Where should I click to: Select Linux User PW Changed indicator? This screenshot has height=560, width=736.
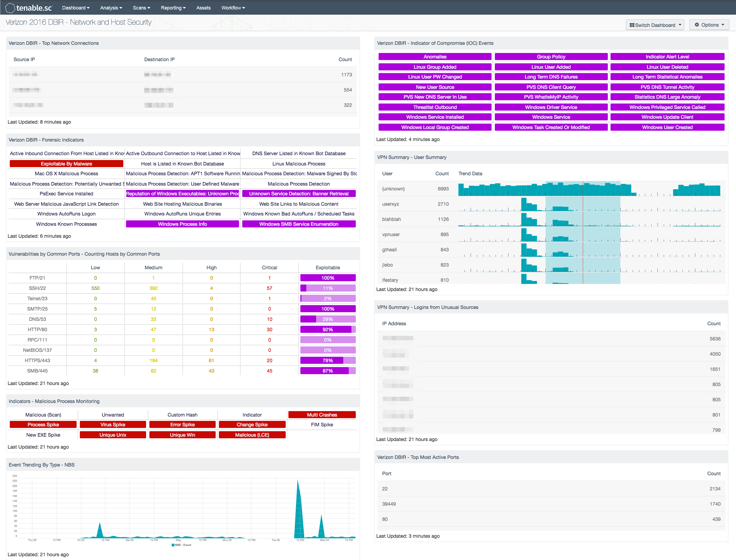[435, 77]
